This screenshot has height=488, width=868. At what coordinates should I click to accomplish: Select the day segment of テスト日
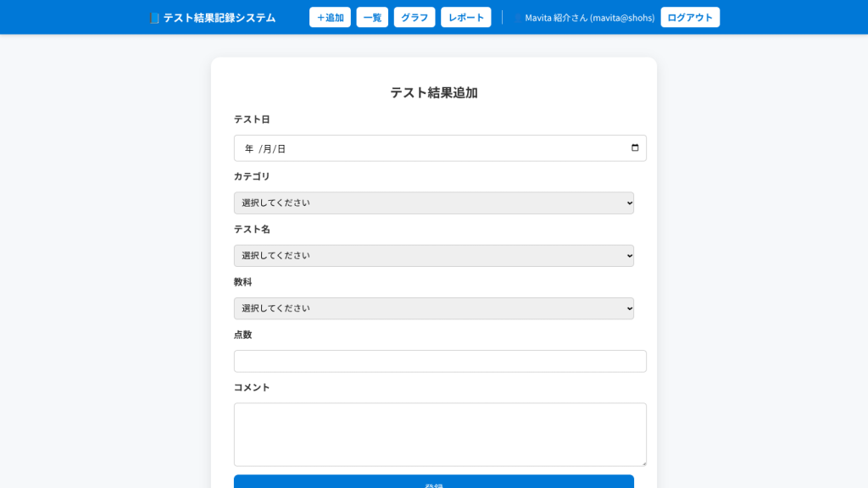tap(281, 149)
